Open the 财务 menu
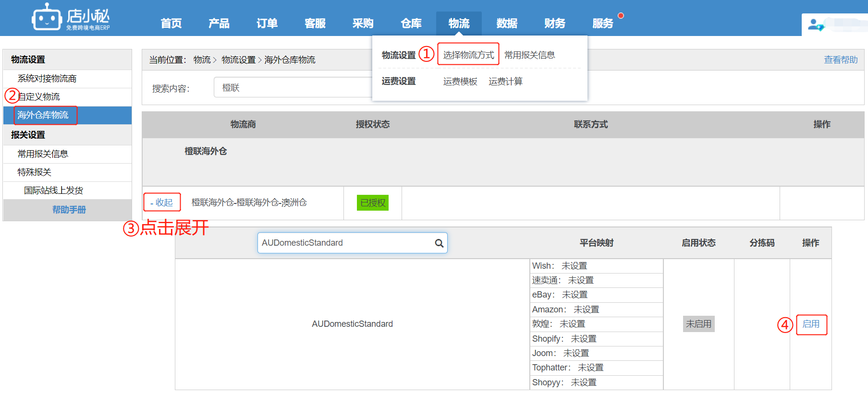This screenshot has height=393, width=868. pos(555,24)
